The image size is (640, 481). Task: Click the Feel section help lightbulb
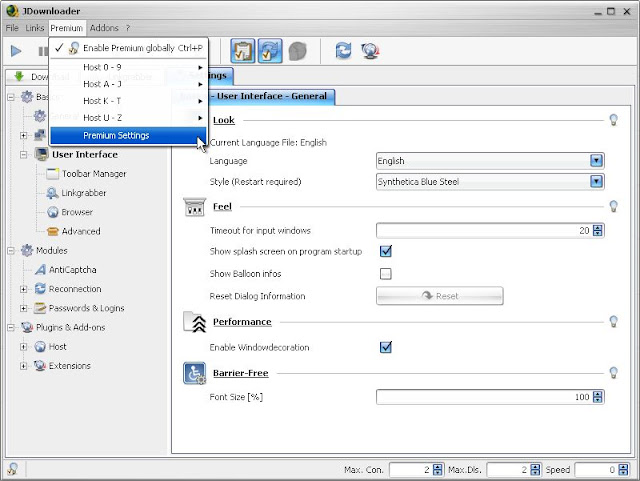tap(613, 206)
